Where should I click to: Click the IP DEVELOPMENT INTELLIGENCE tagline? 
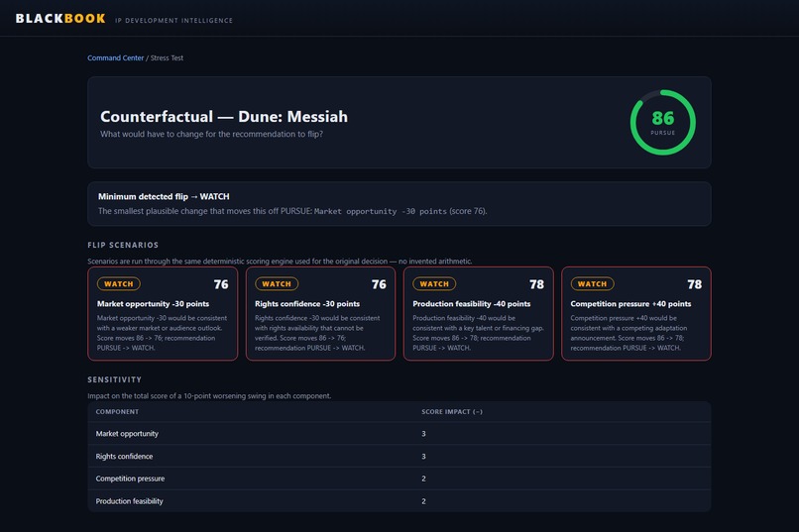pyautogui.click(x=173, y=21)
